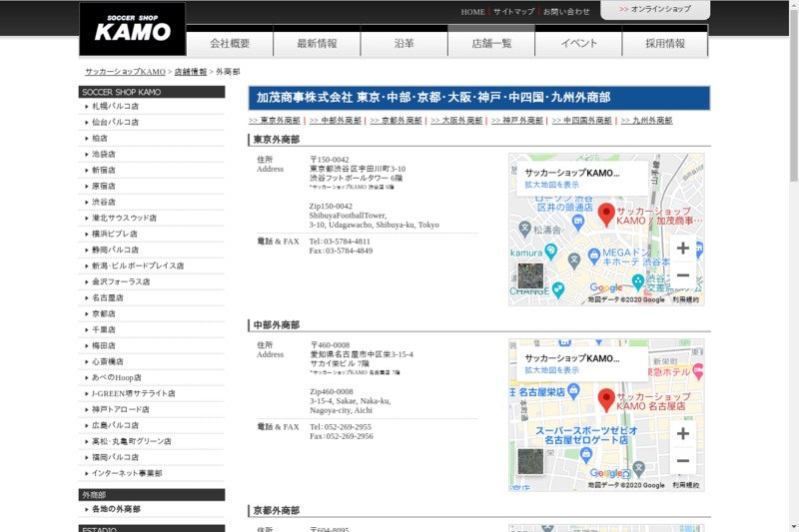The image size is (799, 532).
Task: Jump to 京都外商部 anchor link
Action: coord(396,121)
